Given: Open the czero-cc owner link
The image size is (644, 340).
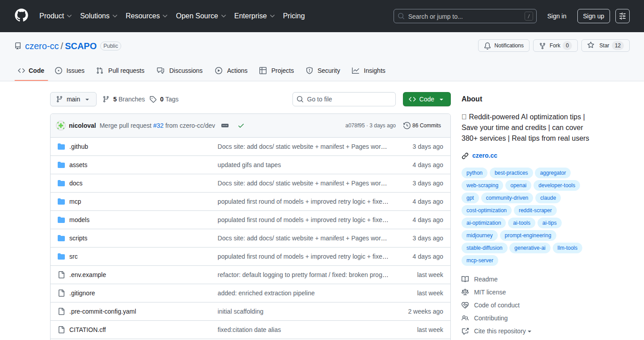Looking at the screenshot, I should pyautogui.click(x=42, y=46).
